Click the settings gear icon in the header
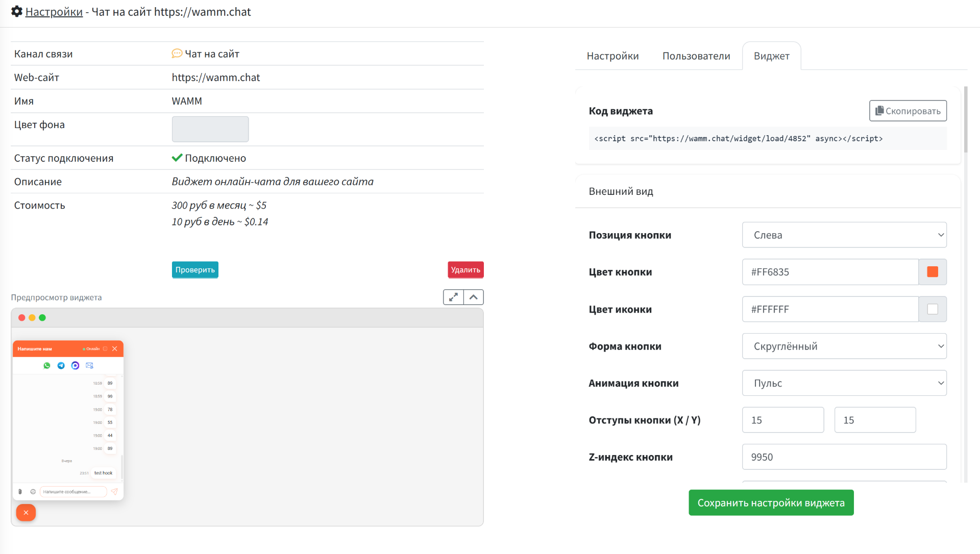 click(x=17, y=11)
